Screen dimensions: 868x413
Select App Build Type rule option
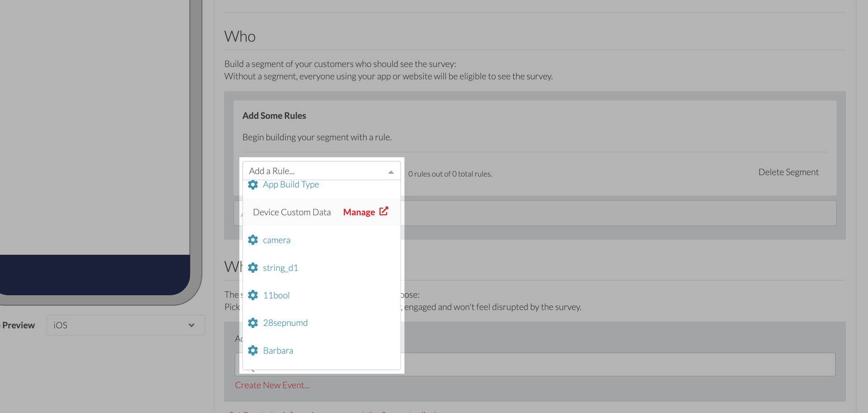[x=291, y=185]
